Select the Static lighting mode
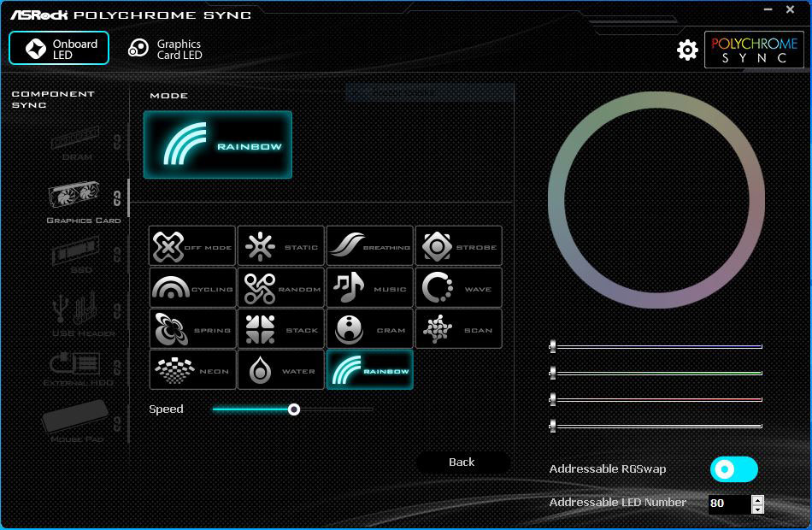 click(280, 246)
